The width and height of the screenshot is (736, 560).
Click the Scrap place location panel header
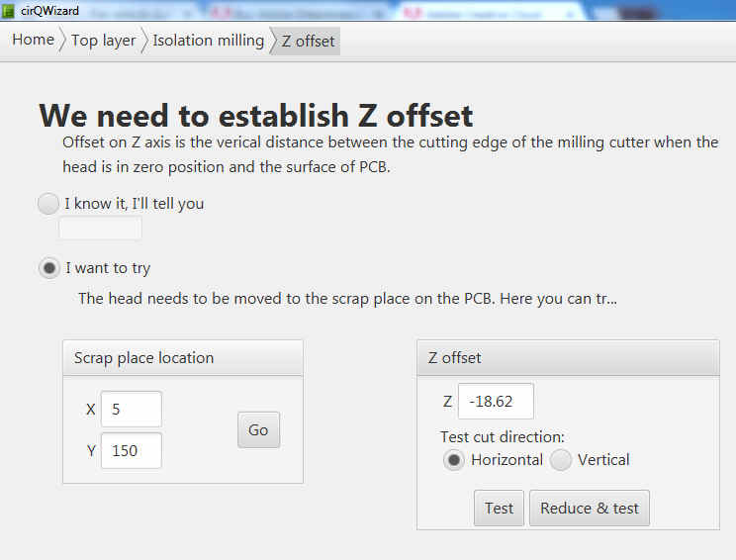coord(182,358)
